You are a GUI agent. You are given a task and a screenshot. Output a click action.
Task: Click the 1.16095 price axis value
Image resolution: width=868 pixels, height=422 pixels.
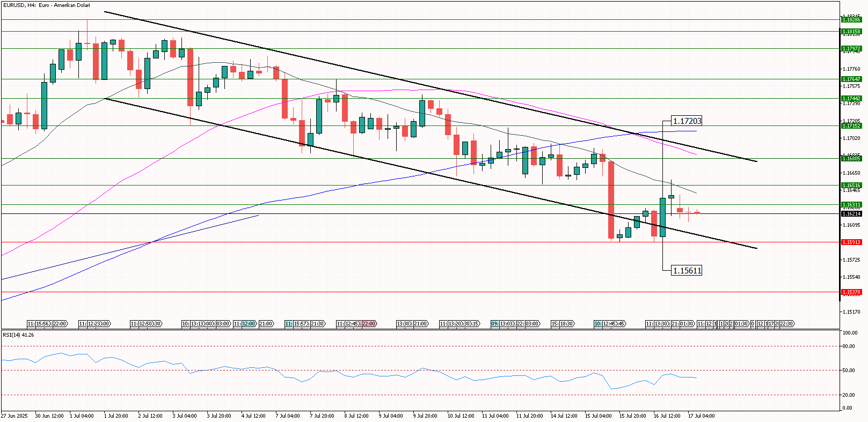point(852,225)
